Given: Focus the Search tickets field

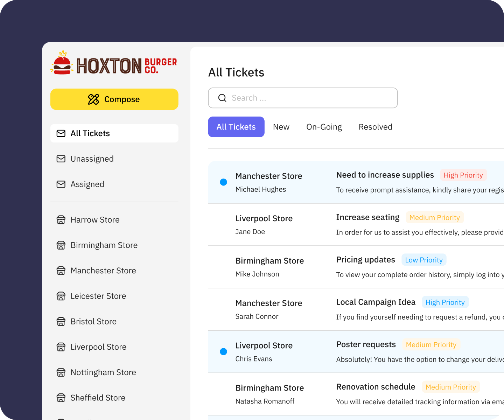Looking at the screenshot, I should (303, 98).
